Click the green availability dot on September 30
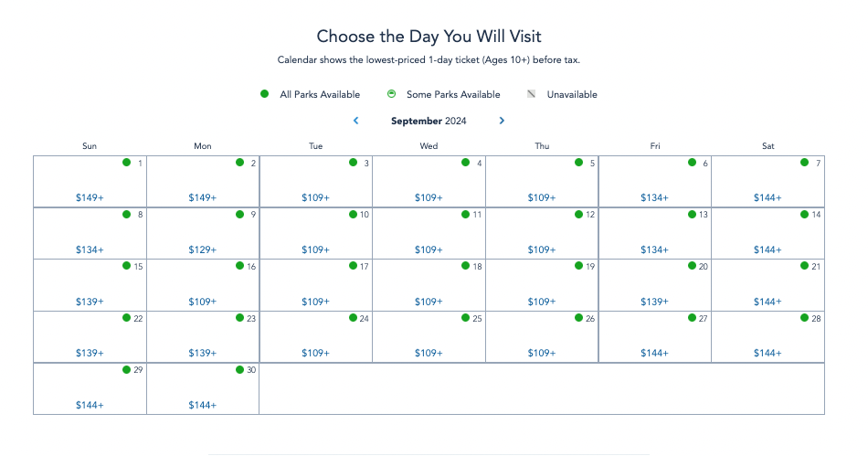This screenshot has width=868, height=456. (239, 370)
